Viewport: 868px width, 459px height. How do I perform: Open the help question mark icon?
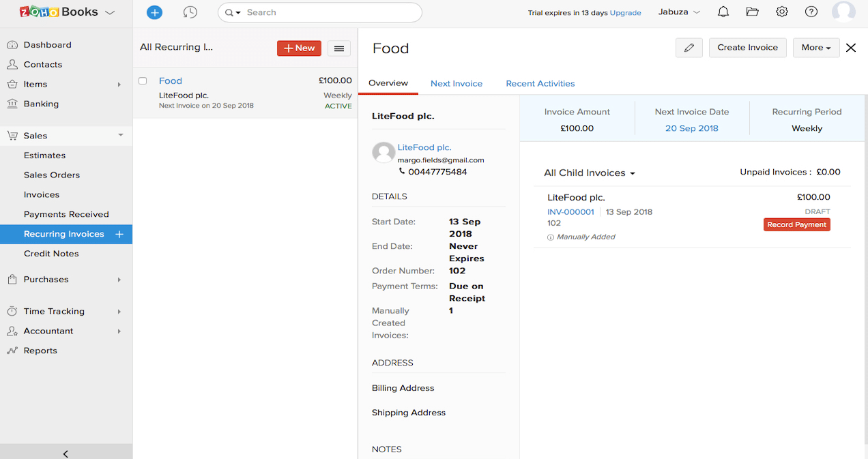tap(811, 12)
